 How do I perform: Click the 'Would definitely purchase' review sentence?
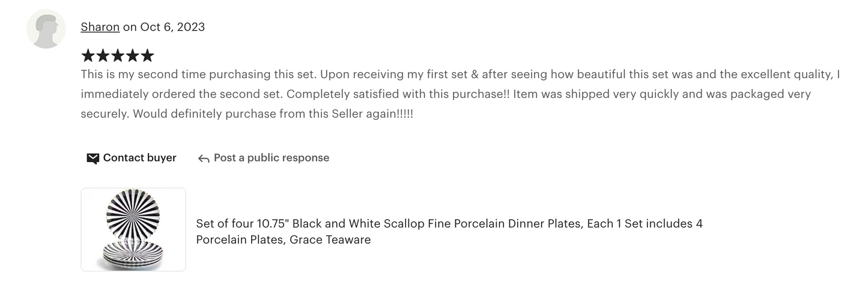(273, 114)
